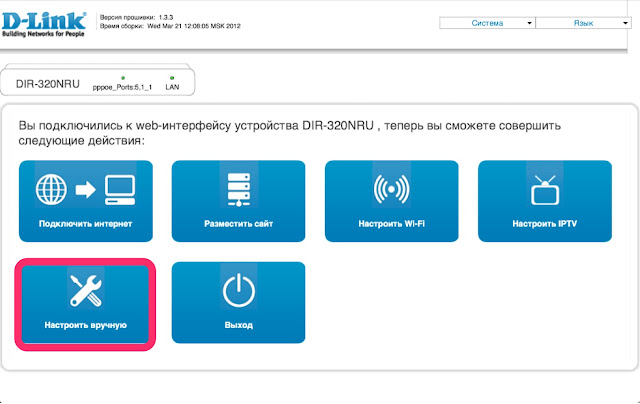Click the server rack icon for site hosting
Screen dimensions: 640x404
(x=239, y=189)
